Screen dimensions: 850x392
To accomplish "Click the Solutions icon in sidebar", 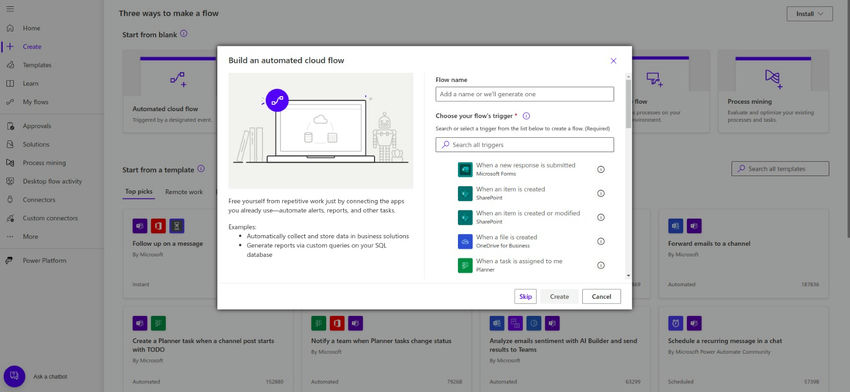I will [10, 144].
